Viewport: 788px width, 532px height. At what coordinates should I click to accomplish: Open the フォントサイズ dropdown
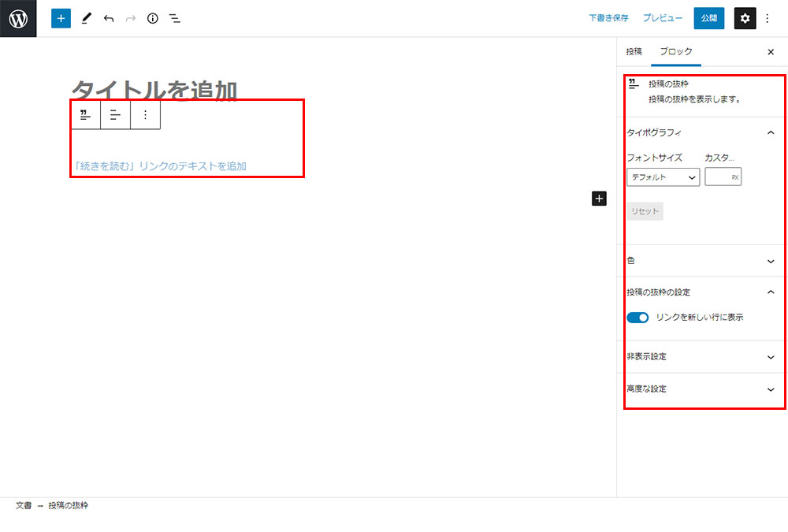[663, 177]
